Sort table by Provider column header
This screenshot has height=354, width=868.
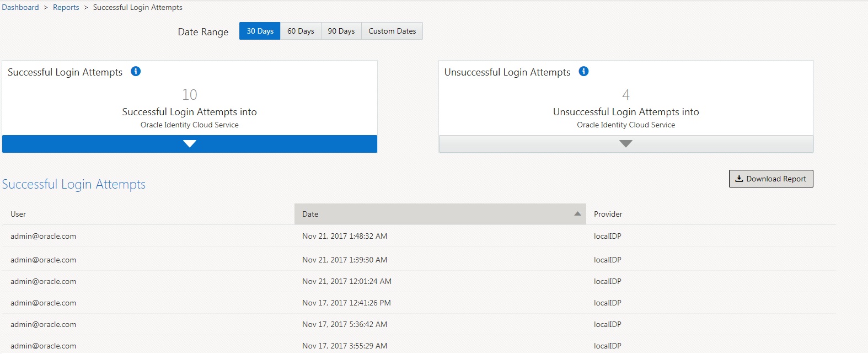pyautogui.click(x=608, y=214)
